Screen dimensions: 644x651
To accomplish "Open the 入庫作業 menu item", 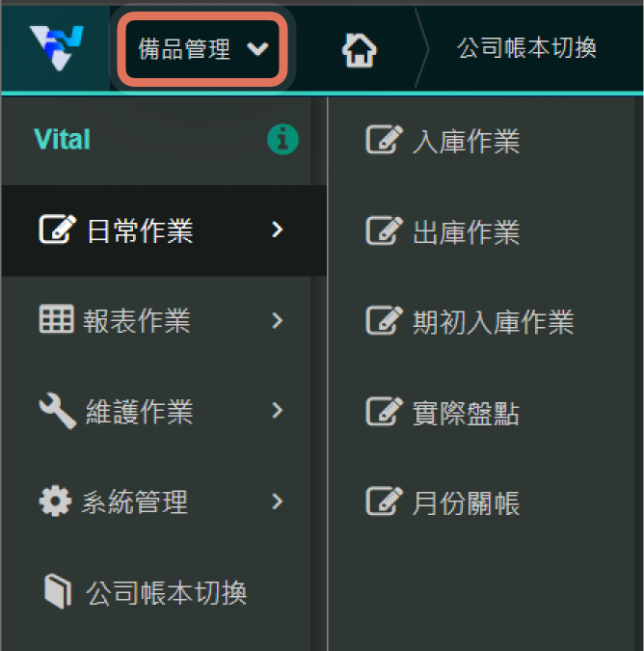I will [466, 142].
